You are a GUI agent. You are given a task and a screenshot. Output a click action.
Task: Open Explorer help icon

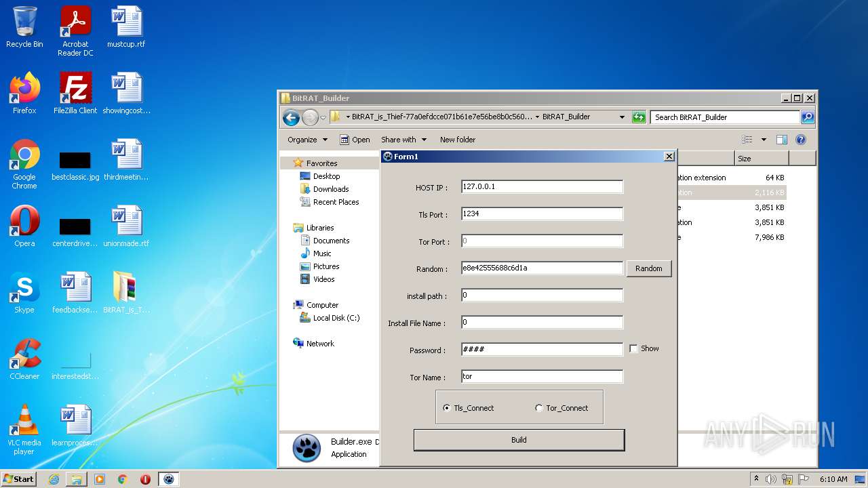800,140
